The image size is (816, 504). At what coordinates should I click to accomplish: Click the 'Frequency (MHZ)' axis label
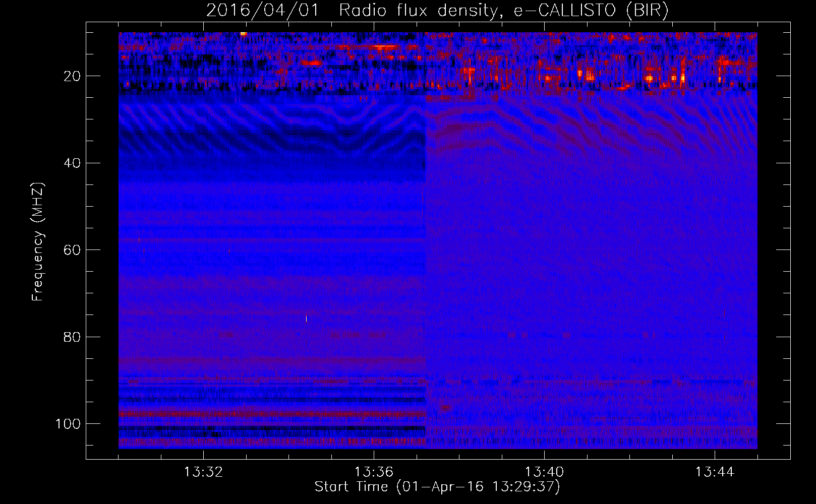pos(38,241)
